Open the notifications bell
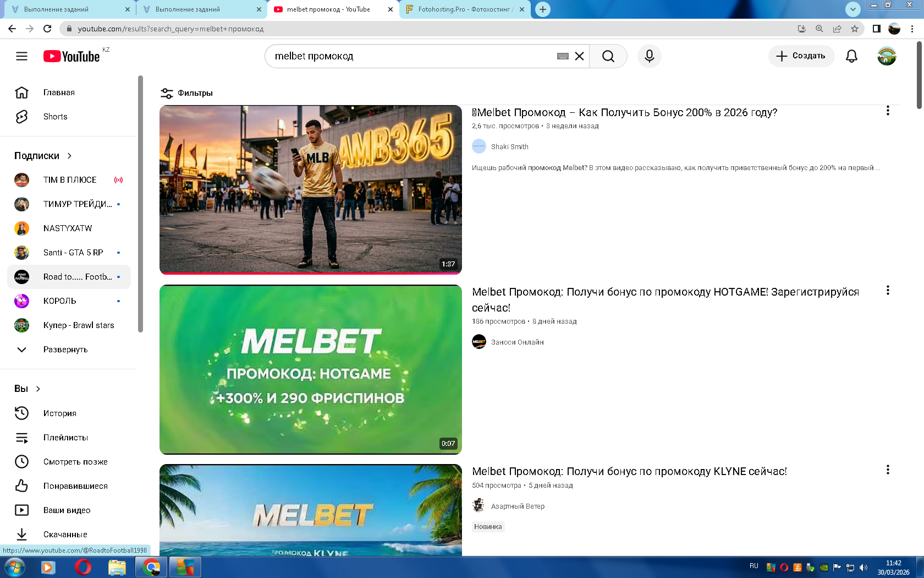 click(851, 56)
